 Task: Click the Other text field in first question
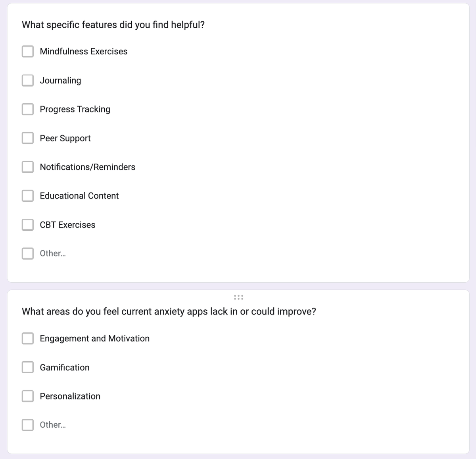click(52, 253)
